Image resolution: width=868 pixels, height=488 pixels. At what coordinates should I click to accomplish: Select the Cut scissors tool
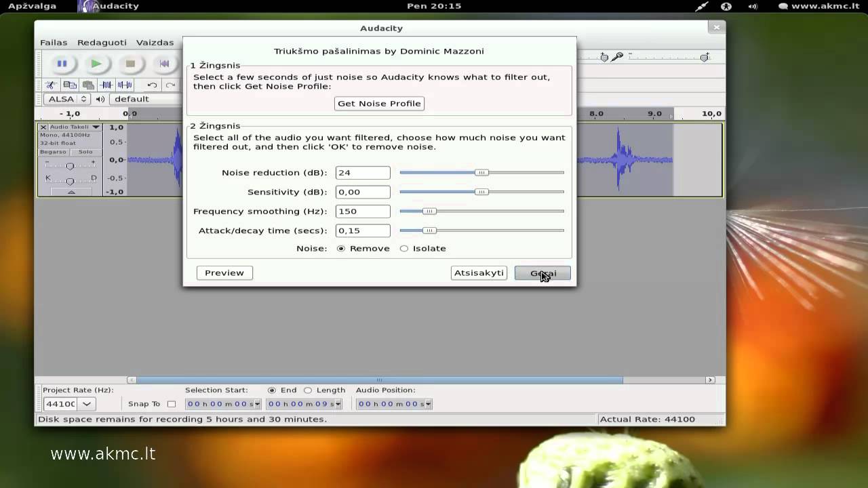coord(51,85)
